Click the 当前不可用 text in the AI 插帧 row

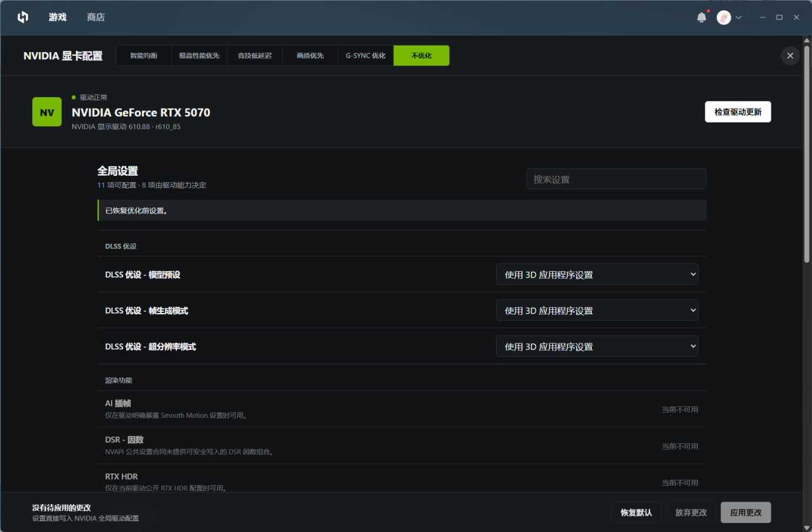pyautogui.click(x=680, y=409)
